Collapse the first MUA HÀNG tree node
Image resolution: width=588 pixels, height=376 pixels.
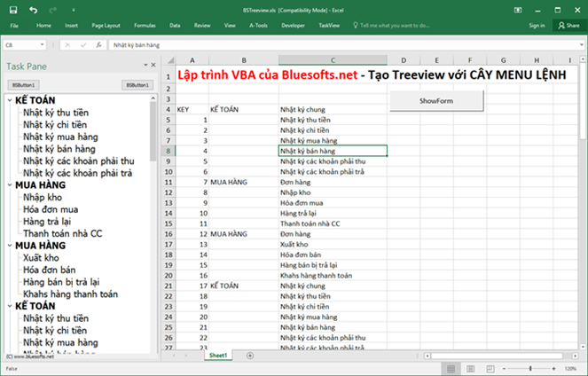10,184
